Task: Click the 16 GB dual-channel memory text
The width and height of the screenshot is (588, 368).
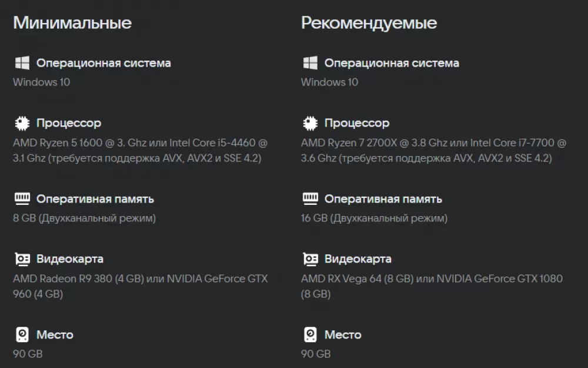Action: tap(374, 218)
